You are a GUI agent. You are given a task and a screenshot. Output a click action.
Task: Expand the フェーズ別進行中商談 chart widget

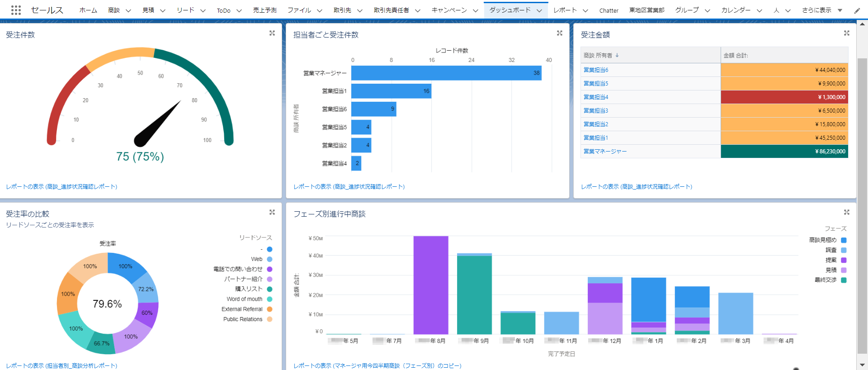[x=847, y=212]
